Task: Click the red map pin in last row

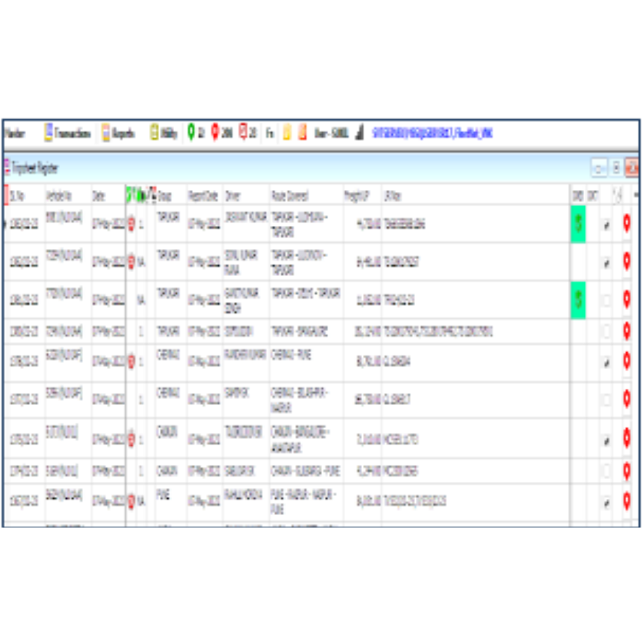Action: (626, 501)
